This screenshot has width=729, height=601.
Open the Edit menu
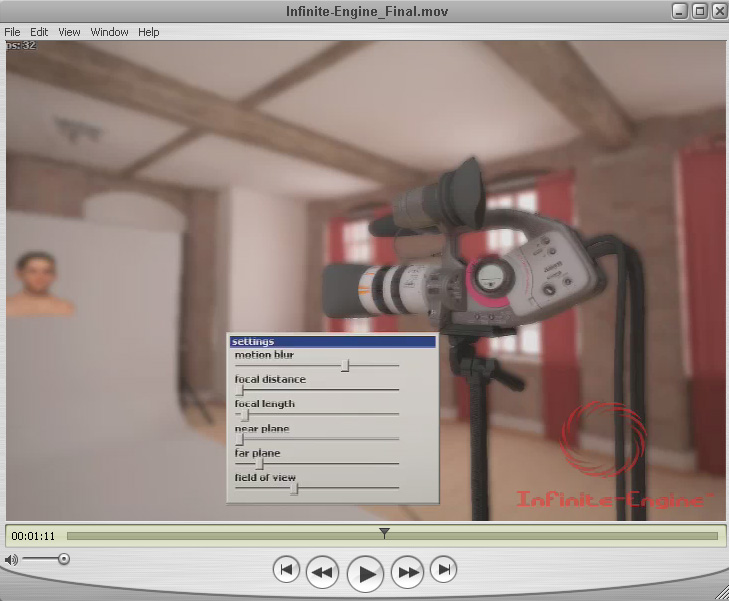tap(39, 32)
